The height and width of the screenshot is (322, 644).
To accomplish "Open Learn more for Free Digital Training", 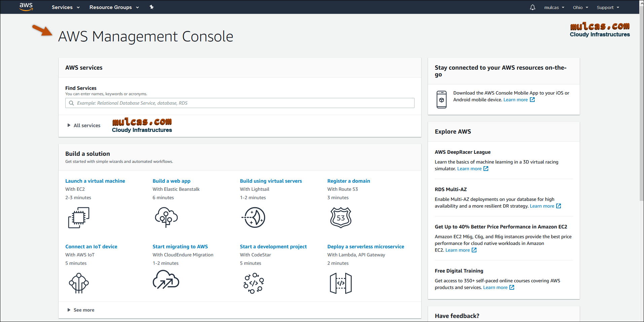I will [x=495, y=287].
